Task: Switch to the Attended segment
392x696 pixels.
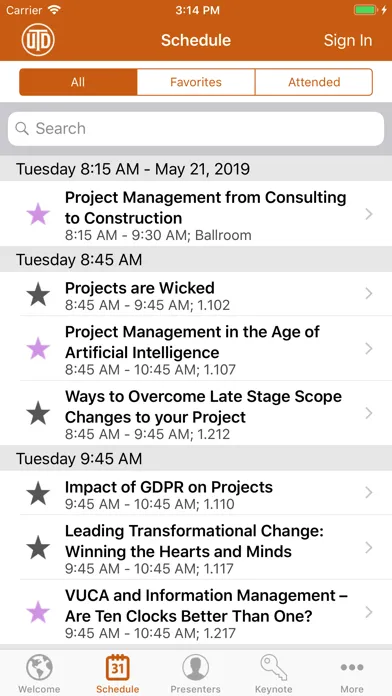Action: click(x=314, y=82)
